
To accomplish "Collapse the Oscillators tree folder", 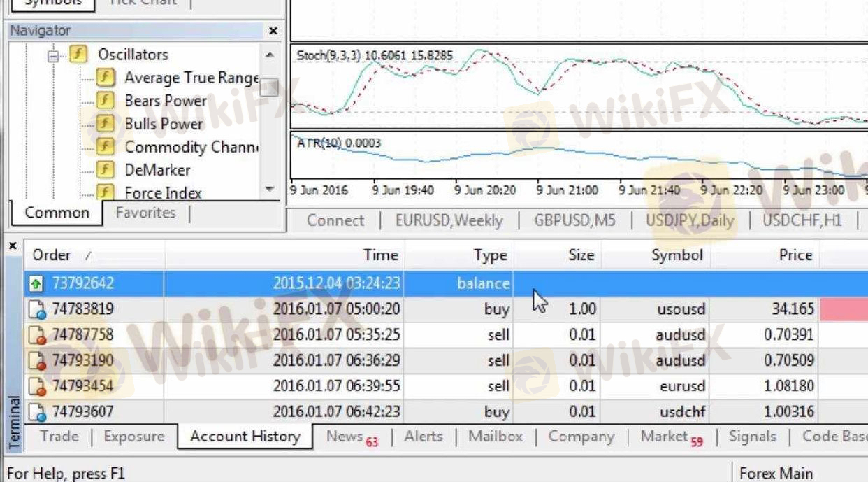I will pos(53,55).
